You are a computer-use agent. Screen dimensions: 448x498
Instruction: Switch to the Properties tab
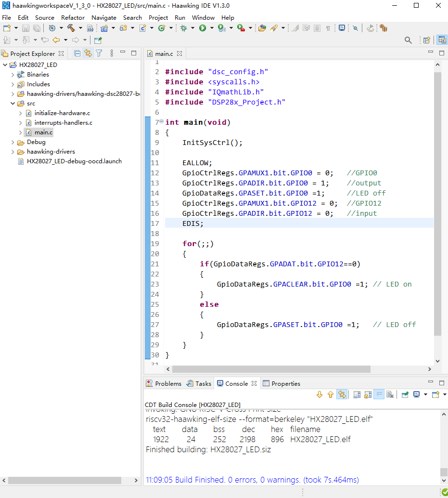(x=282, y=383)
